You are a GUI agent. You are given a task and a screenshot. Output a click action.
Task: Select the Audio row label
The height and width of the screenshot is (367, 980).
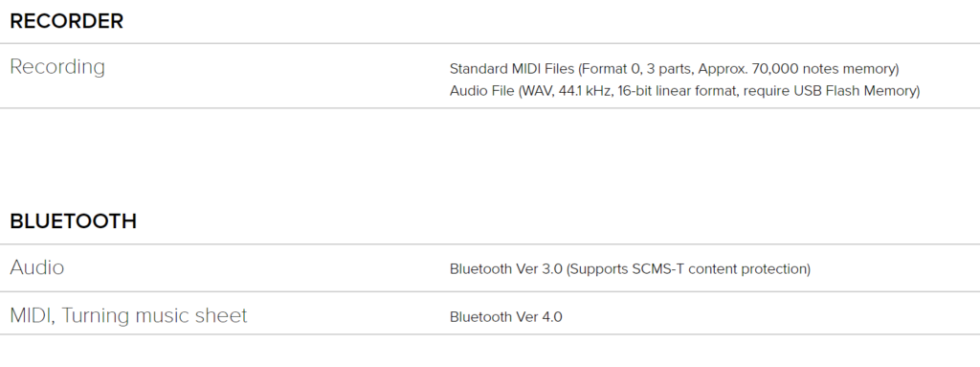pyautogui.click(x=37, y=267)
